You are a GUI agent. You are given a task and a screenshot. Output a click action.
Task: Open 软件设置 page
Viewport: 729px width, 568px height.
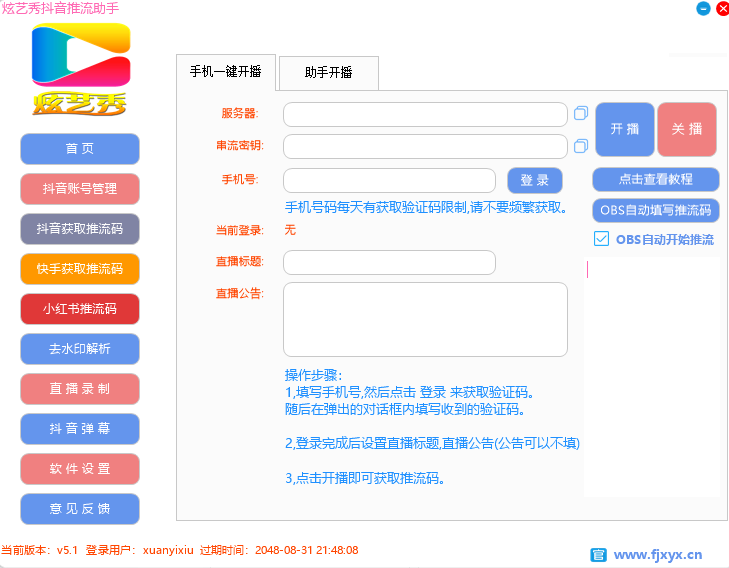point(80,469)
